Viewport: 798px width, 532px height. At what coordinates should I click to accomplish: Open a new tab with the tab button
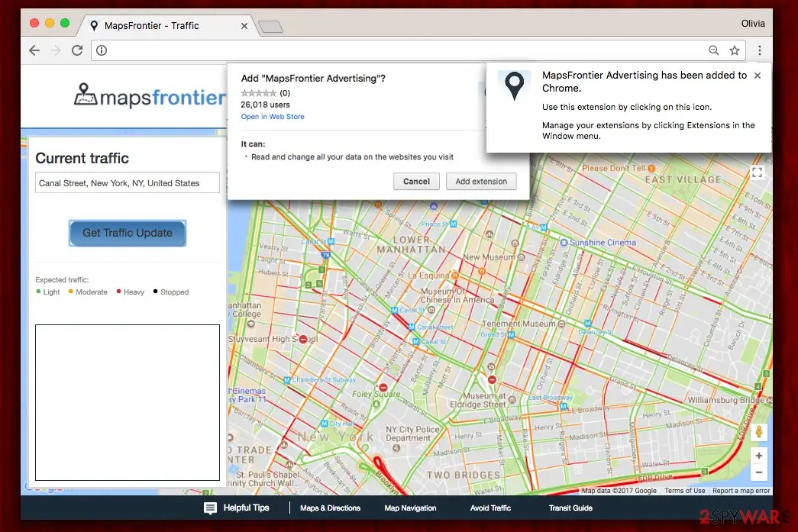270,27
